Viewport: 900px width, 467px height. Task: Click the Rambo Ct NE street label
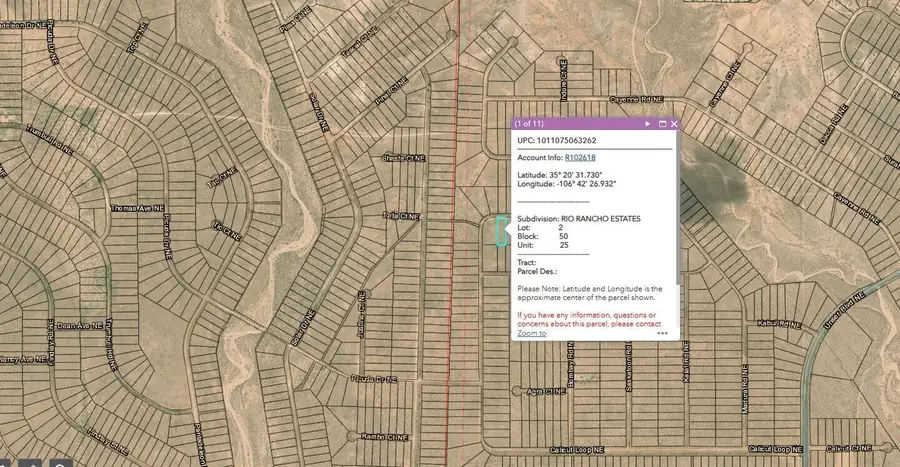(384, 437)
